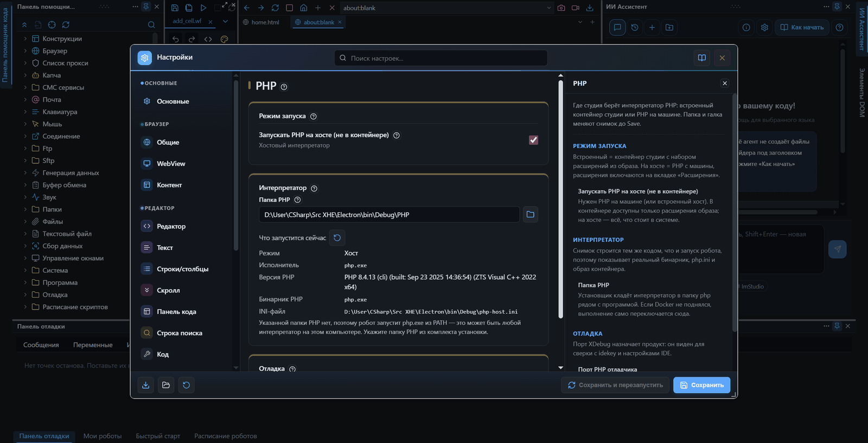Click the "Как начать" button
Screen dimensions: 868x443
(802, 28)
